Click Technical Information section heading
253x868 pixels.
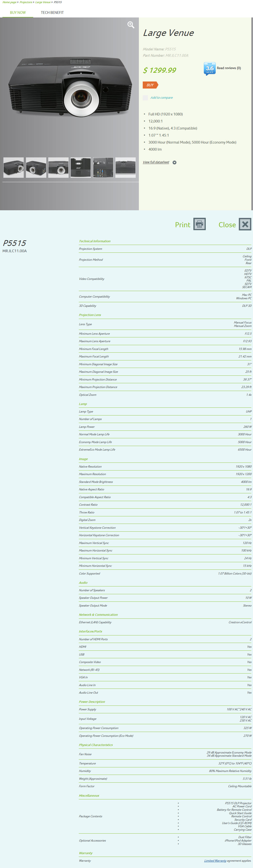pos(95,241)
